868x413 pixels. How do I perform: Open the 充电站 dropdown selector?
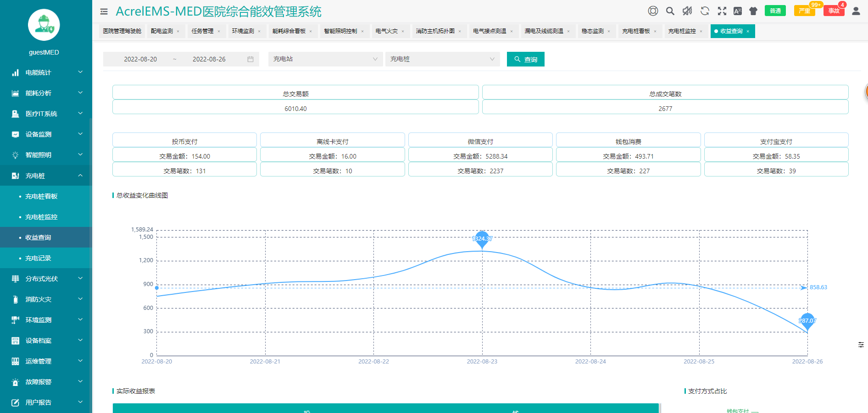click(x=325, y=59)
